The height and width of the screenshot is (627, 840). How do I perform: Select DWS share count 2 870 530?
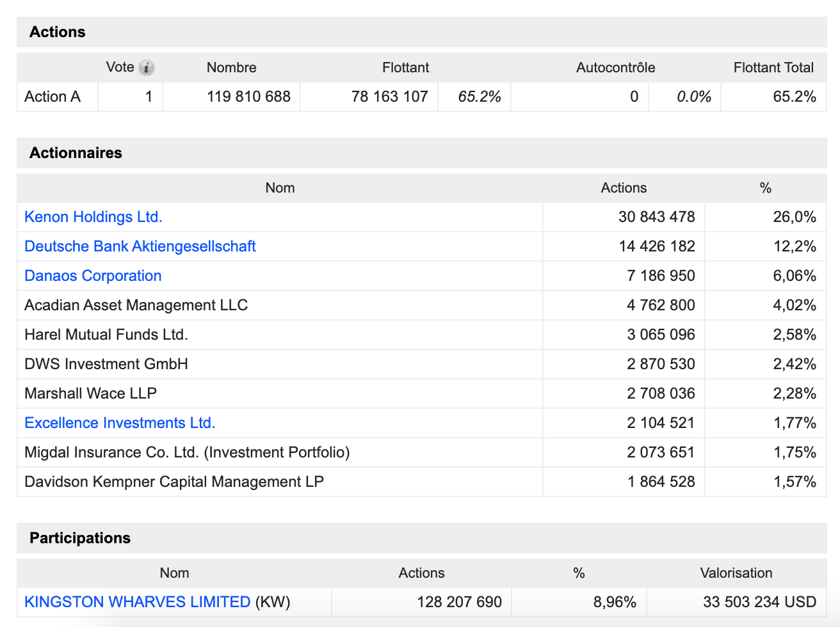point(661,364)
